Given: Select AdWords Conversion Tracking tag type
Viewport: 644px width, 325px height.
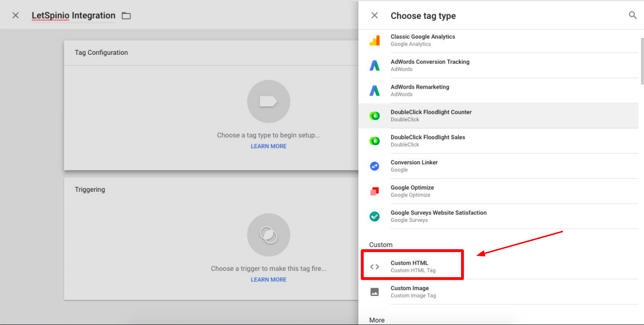Looking at the screenshot, I should 498,66.
